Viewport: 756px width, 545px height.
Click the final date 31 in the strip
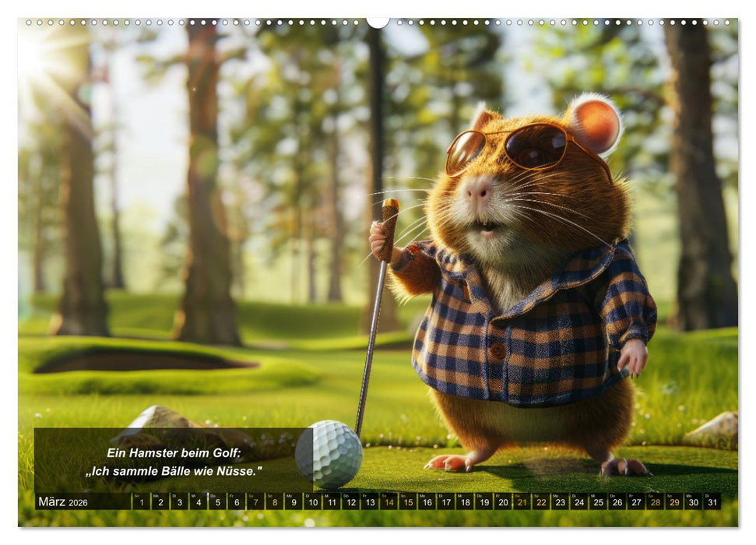coord(711,502)
